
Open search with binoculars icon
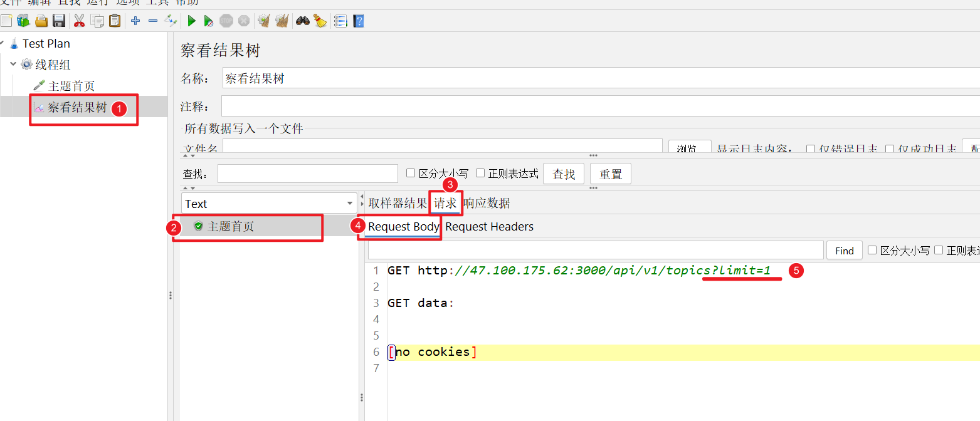[303, 21]
